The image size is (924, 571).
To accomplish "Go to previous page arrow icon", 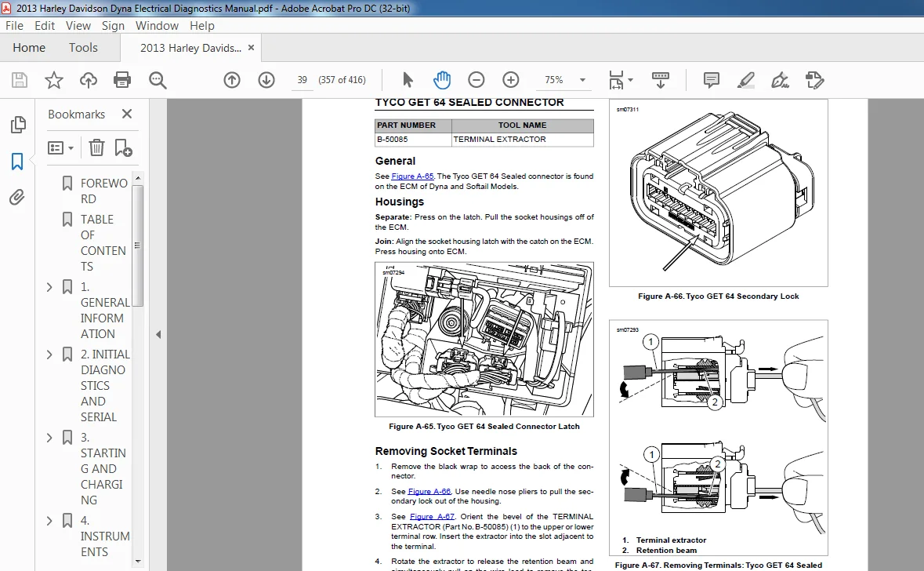I will coord(232,80).
